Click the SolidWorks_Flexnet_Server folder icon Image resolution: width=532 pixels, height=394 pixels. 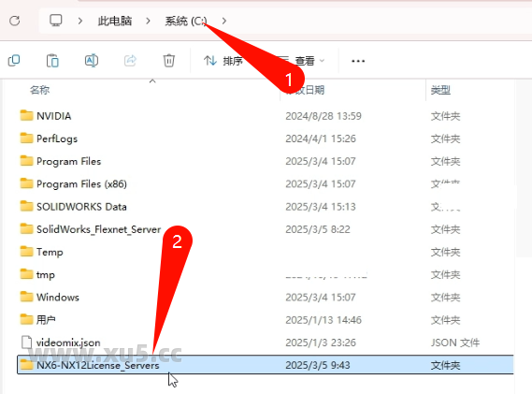coord(26,229)
